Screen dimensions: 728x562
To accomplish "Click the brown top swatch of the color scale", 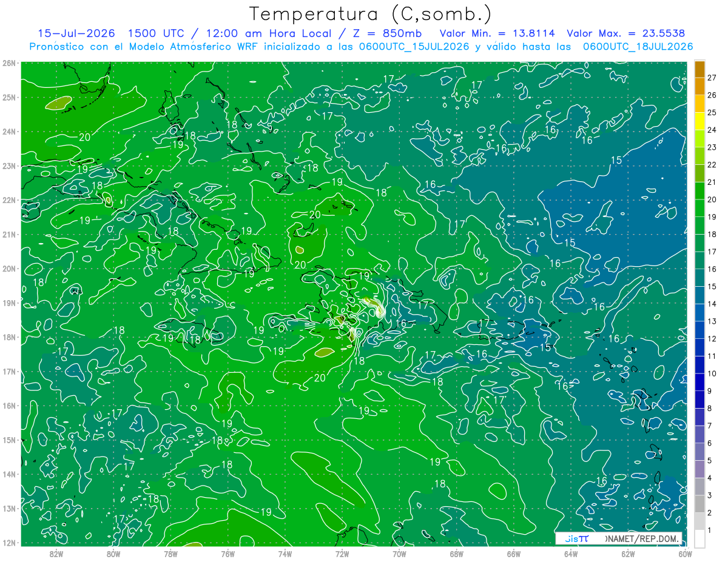I will pos(699,69).
